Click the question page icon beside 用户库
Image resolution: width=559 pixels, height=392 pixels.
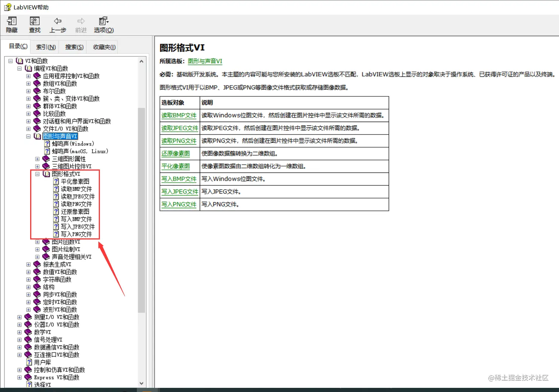click(x=29, y=362)
